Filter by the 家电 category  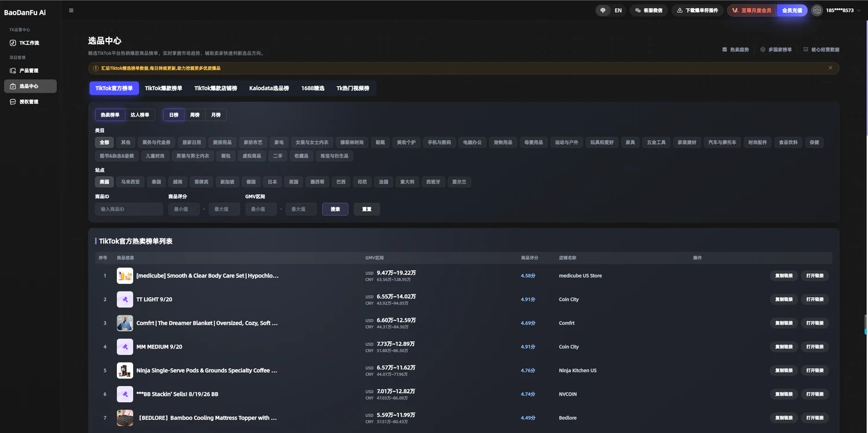[x=279, y=142]
